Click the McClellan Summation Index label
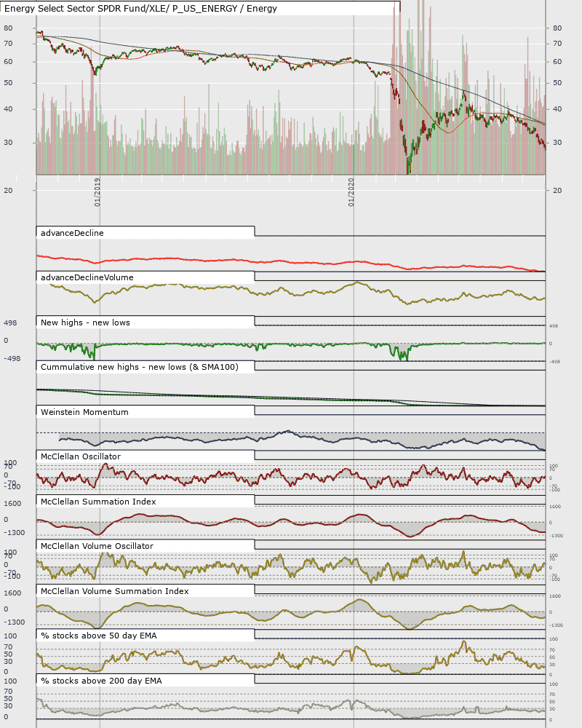This screenshot has width=582, height=728. (x=98, y=502)
